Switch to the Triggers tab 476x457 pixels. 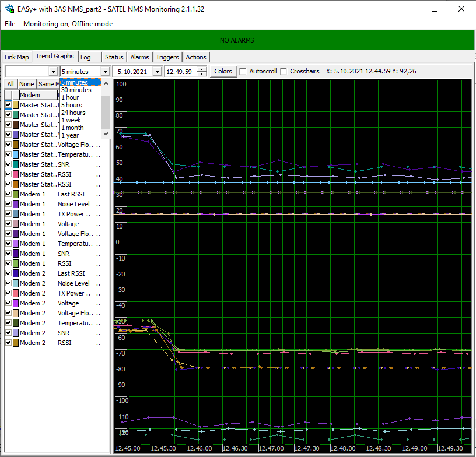tap(167, 57)
